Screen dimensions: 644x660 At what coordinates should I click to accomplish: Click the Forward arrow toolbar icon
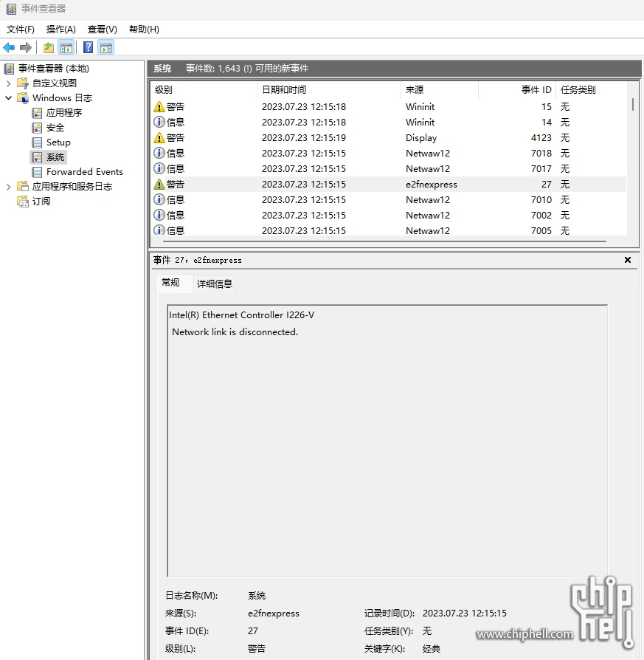pos(26,47)
